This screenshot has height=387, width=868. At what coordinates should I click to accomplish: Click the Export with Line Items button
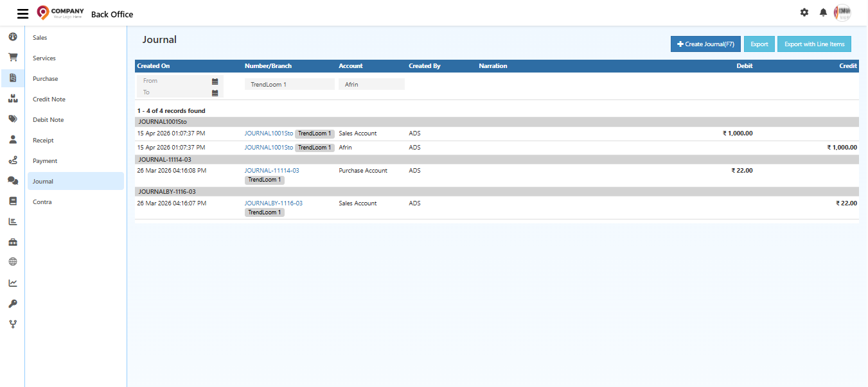814,44
